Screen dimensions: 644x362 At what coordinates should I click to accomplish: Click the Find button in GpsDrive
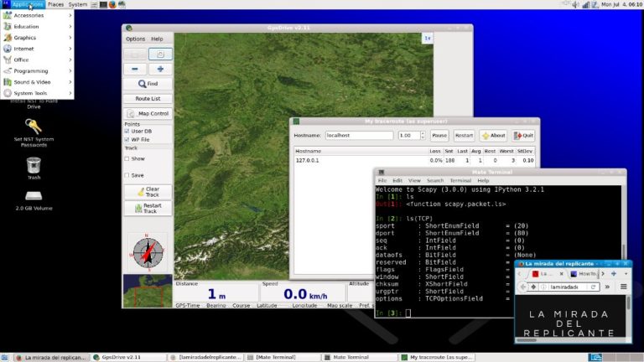148,84
